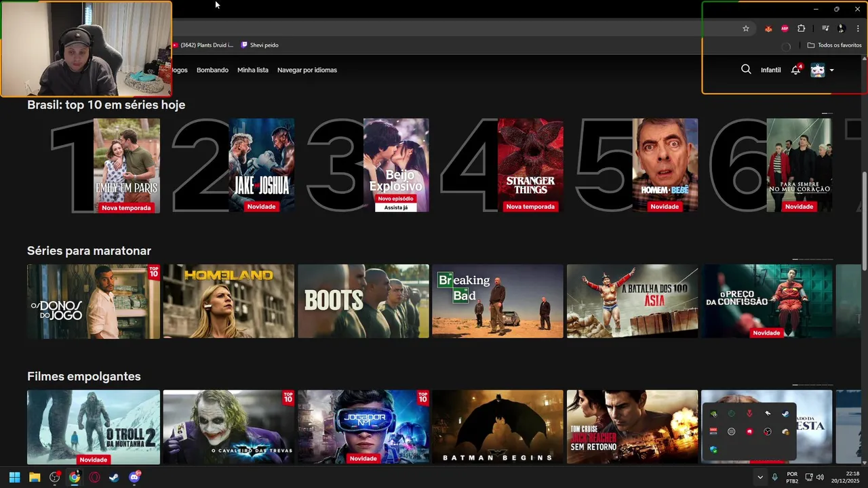Open A Batalha dos 100 Ásia card
This screenshot has height=488, width=868.
point(632,301)
